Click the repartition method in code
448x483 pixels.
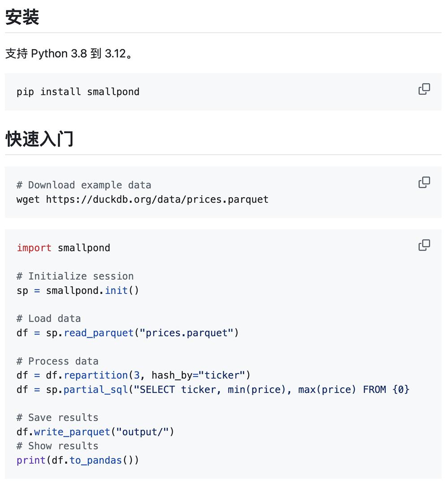pos(96,375)
